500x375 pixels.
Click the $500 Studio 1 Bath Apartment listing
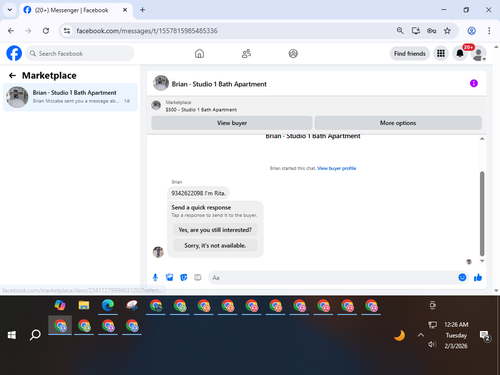(x=201, y=110)
